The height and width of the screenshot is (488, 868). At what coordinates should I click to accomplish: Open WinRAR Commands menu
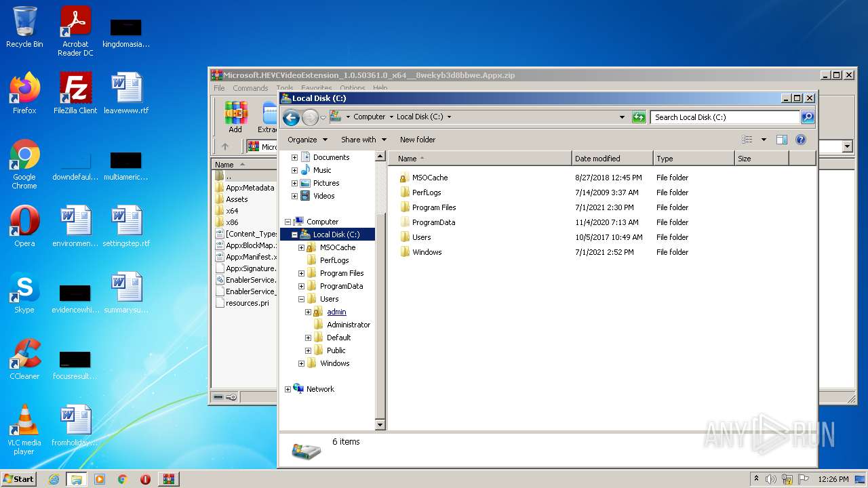click(250, 88)
